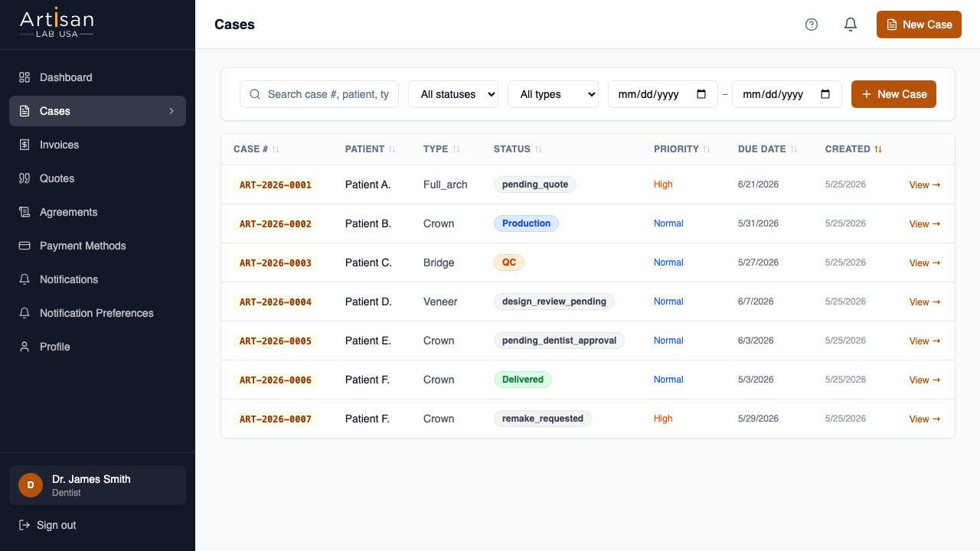Image resolution: width=980 pixels, height=551 pixels.
Task: Open Payment Methods page
Action: click(97, 246)
